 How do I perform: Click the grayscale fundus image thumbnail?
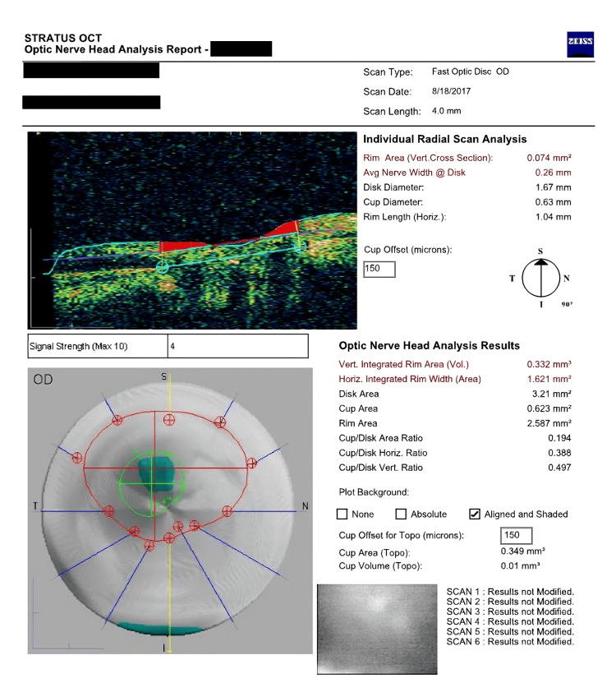tap(377, 630)
